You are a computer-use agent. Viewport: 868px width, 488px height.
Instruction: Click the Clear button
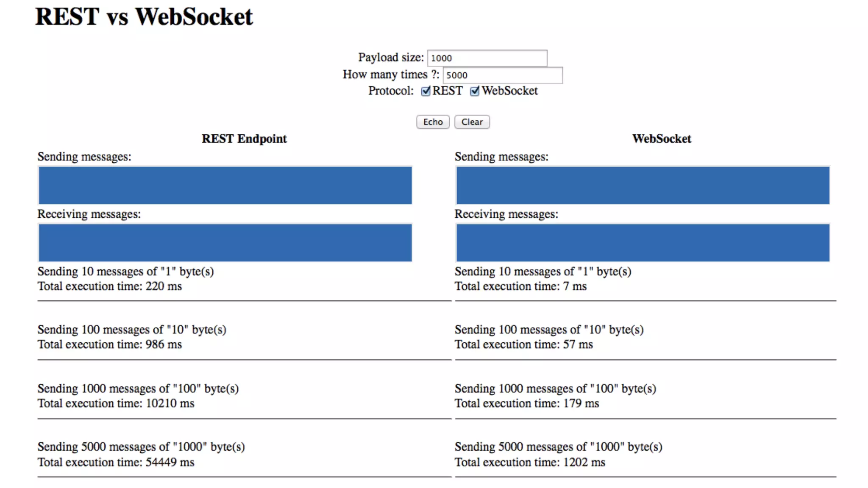click(x=472, y=122)
